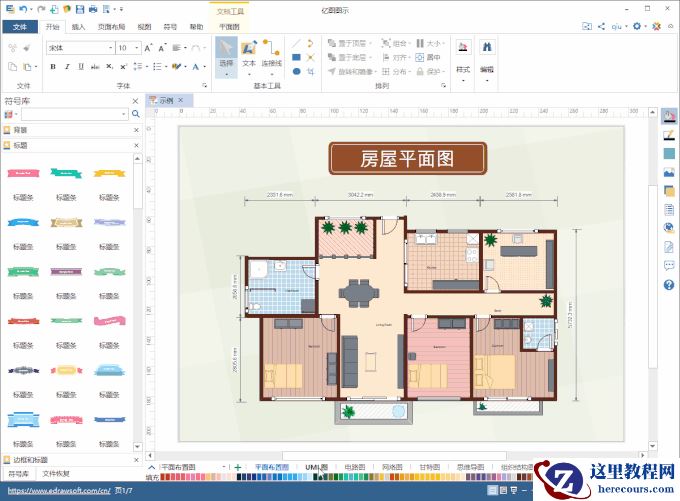Viewport: 680px width, 501px height.
Task: Open the 电路图 page tab
Action: 355,467
